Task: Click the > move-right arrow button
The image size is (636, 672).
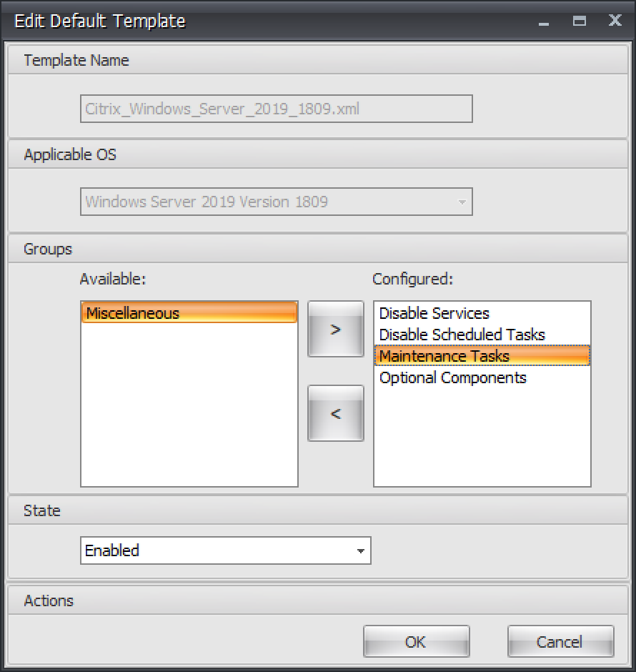Action: click(x=335, y=330)
